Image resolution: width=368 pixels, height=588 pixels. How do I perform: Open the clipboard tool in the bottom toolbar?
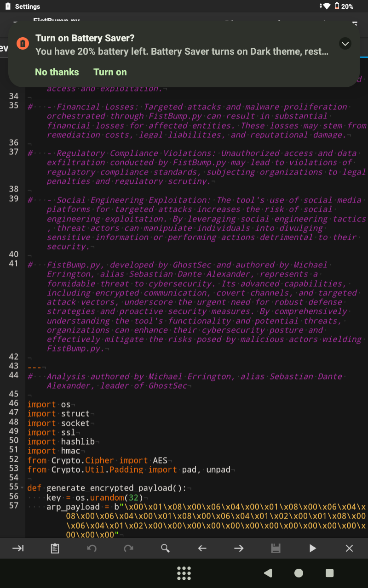coord(55,548)
